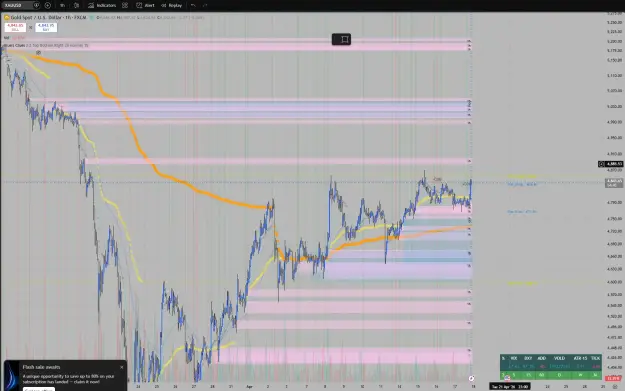This screenshot has width=625, height=391.
Task: Open the 1h timeframe interval selector
Action: pos(63,5)
